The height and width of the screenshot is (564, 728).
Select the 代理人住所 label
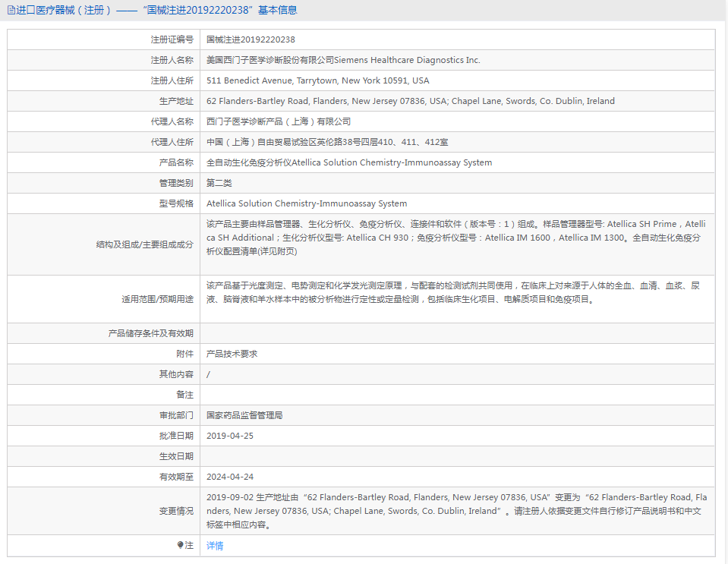[172, 142]
